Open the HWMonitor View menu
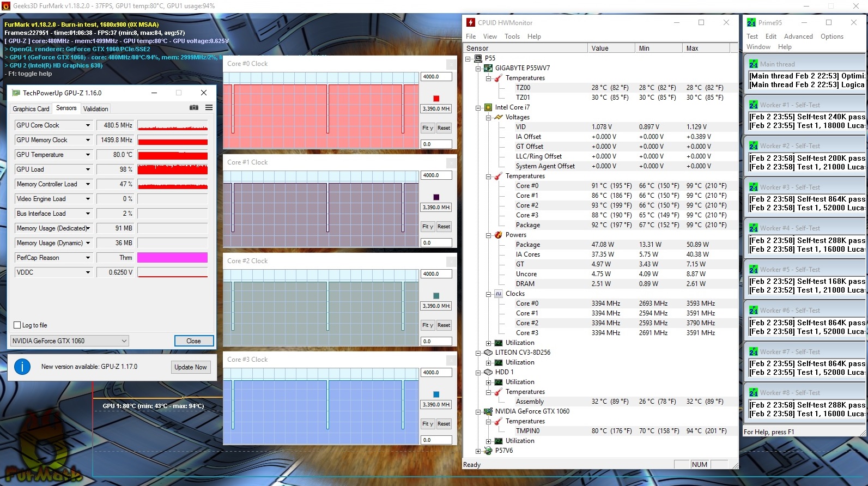The height and width of the screenshot is (486, 868). (490, 37)
